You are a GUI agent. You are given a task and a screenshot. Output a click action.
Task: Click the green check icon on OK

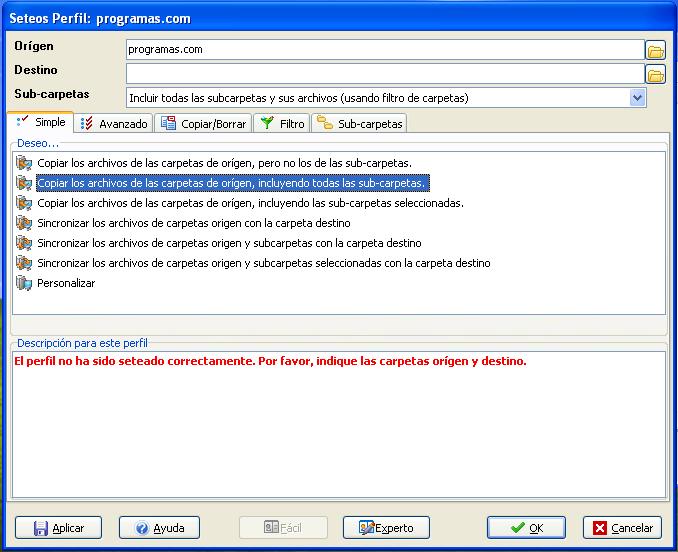517,528
